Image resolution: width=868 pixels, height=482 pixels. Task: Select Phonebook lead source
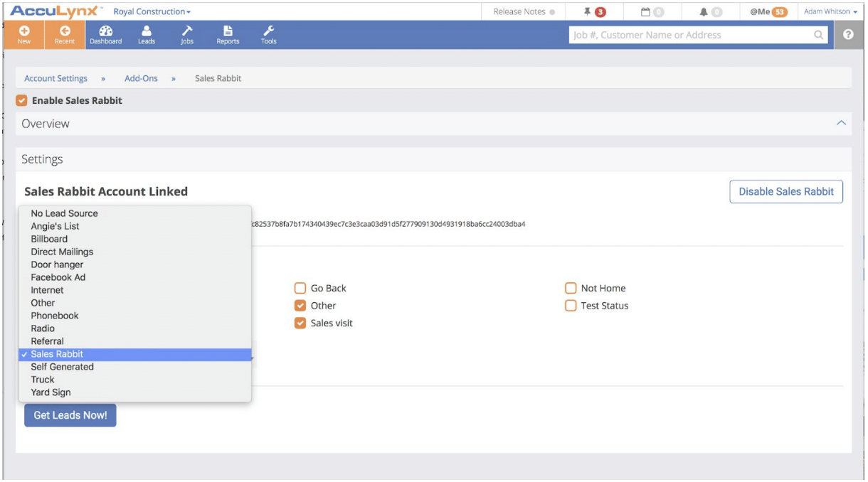tap(135, 316)
